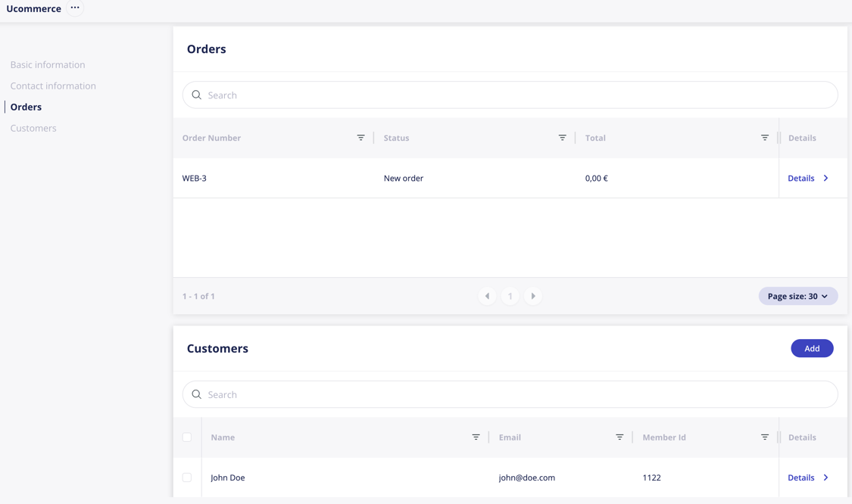This screenshot has height=504, width=852.
Task: Click the chevron beside WEB-3 Details
Action: [826, 178]
